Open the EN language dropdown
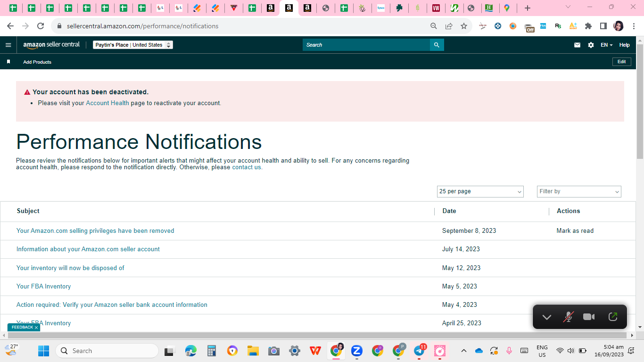 point(606,45)
